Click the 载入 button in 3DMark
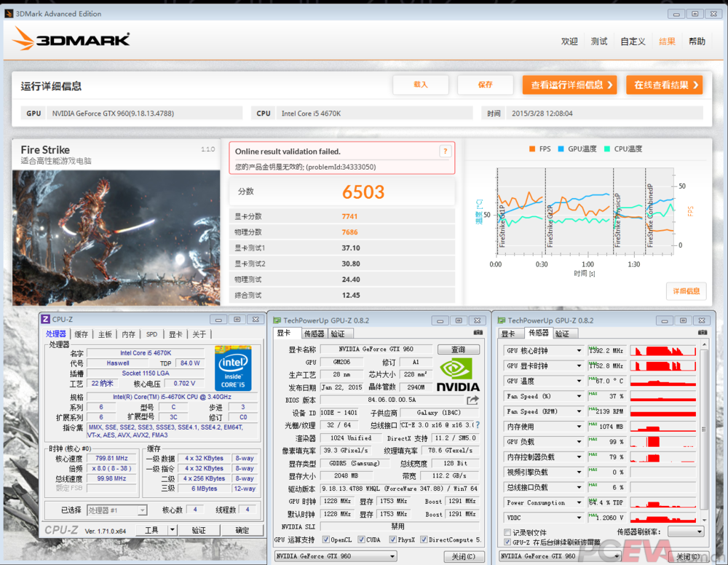 coord(421,84)
